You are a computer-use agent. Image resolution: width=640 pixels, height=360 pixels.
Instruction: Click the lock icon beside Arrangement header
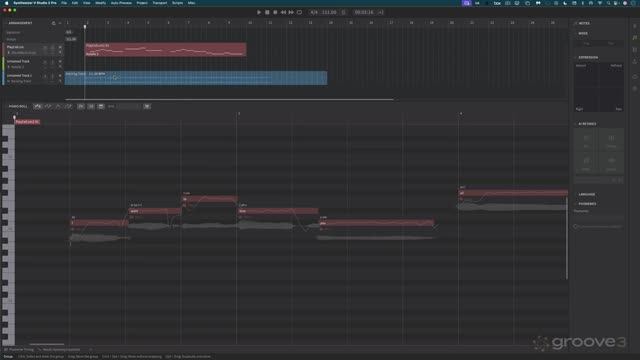tap(53, 23)
